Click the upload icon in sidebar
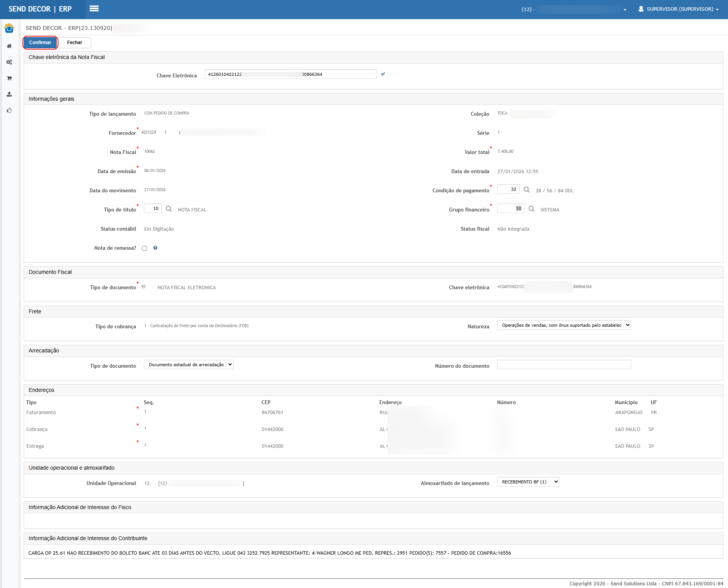The image size is (728, 588). click(9, 94)
